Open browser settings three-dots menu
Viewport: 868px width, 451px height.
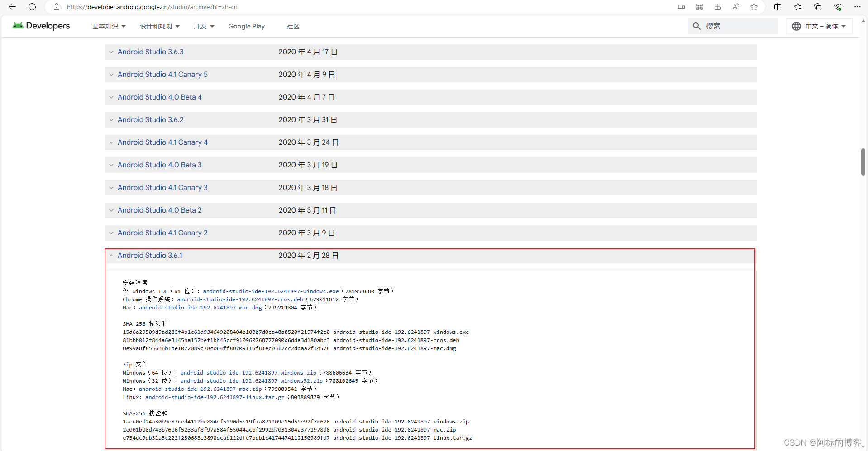(858, 7)
